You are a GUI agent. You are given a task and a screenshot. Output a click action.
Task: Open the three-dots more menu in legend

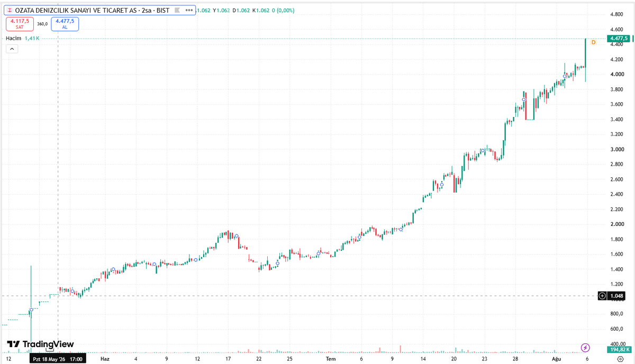pyautogui.click(x=189, y=10)
